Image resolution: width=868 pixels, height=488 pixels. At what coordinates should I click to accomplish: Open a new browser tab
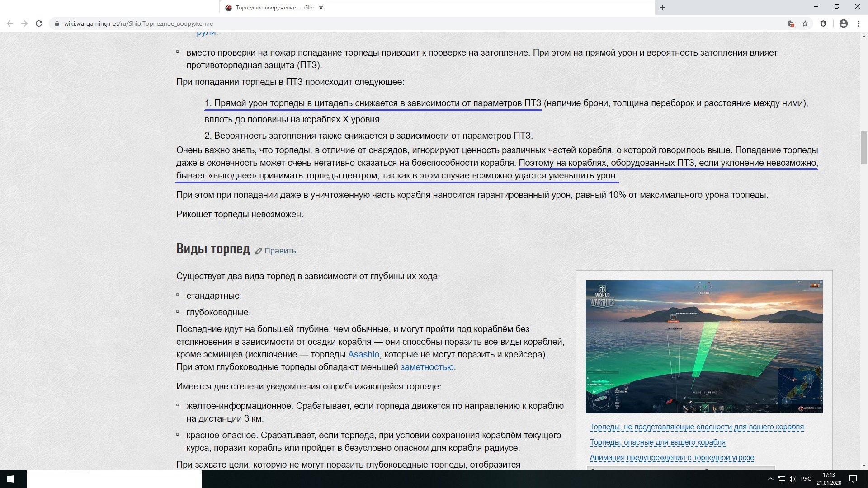[x=662, y=8]
